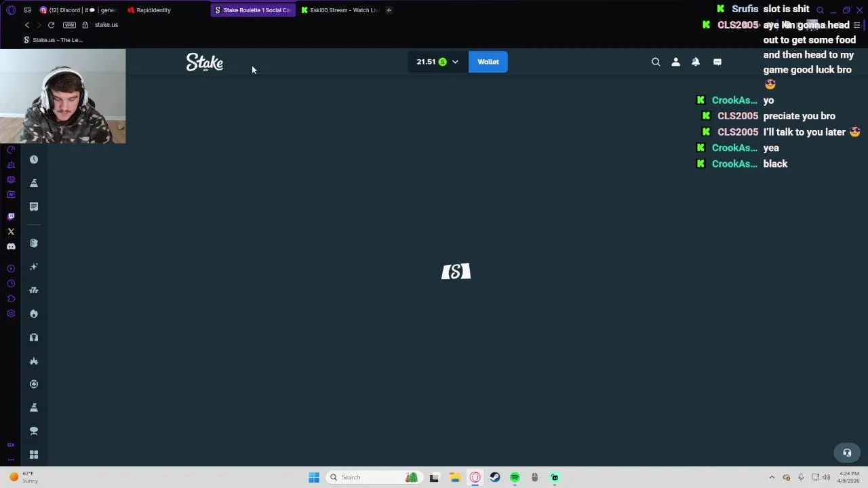Open the Opera menu logo button
This screenshot has width=868, height=488.
pyautogui.click(x=11, y=10)
